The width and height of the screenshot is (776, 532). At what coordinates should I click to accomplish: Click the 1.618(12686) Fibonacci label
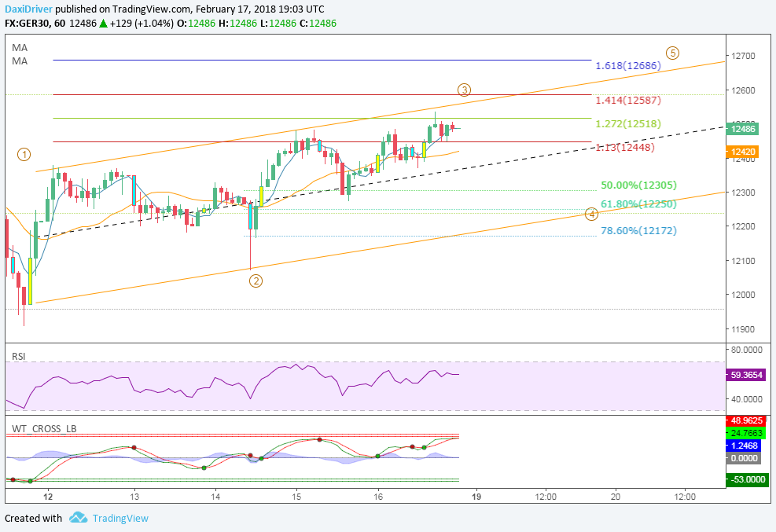coord(628,66)
